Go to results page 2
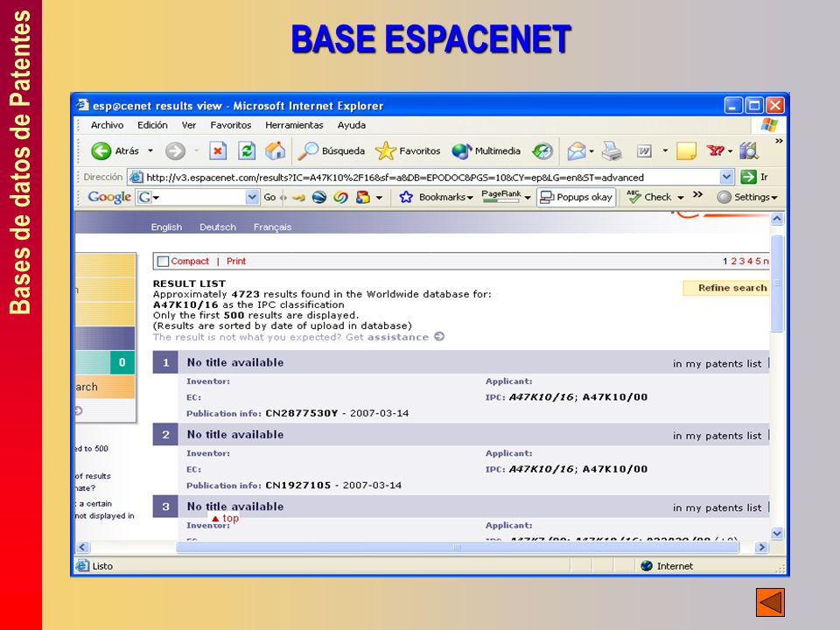The width and height of the screenshot is (840, 630). click(734, 261)
